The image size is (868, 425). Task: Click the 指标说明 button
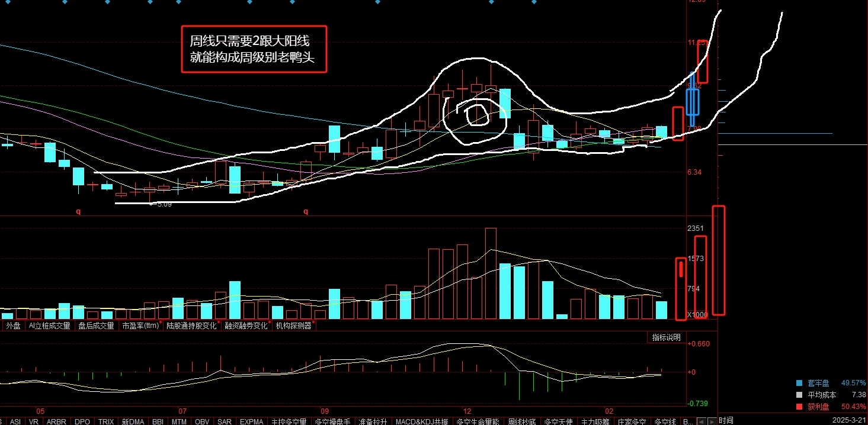pyautogui.click(x=667, y=337)
